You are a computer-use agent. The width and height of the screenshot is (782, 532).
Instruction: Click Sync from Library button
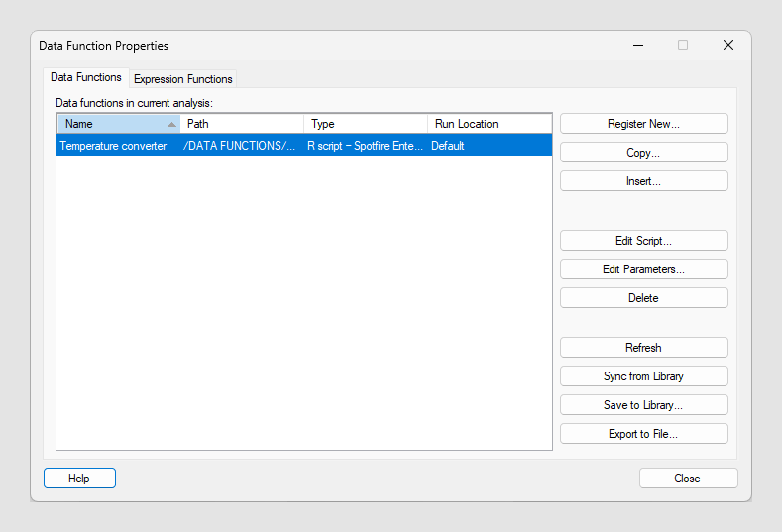(644, 376)
